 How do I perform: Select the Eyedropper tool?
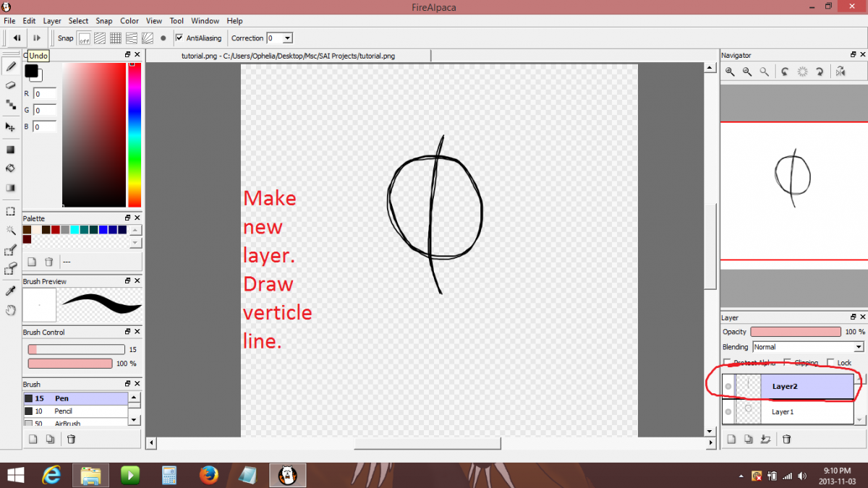click(x=11, y=291)
